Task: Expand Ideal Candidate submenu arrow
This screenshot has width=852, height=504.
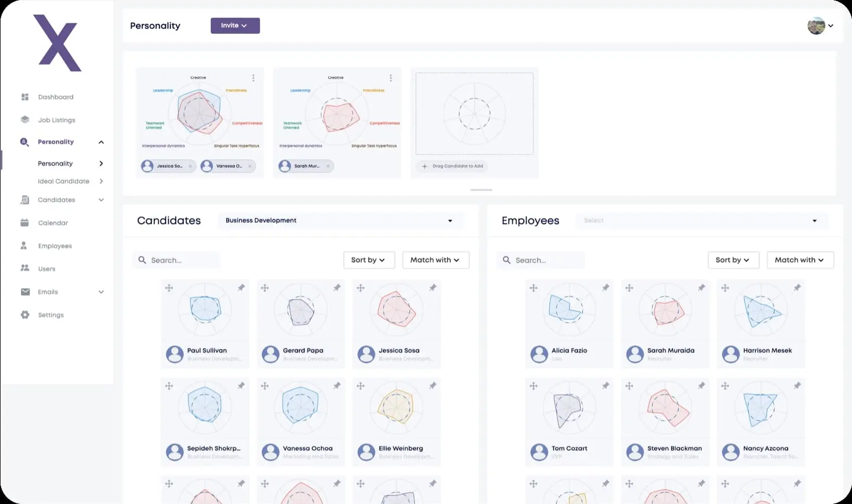Action: (x=101, y=181)
